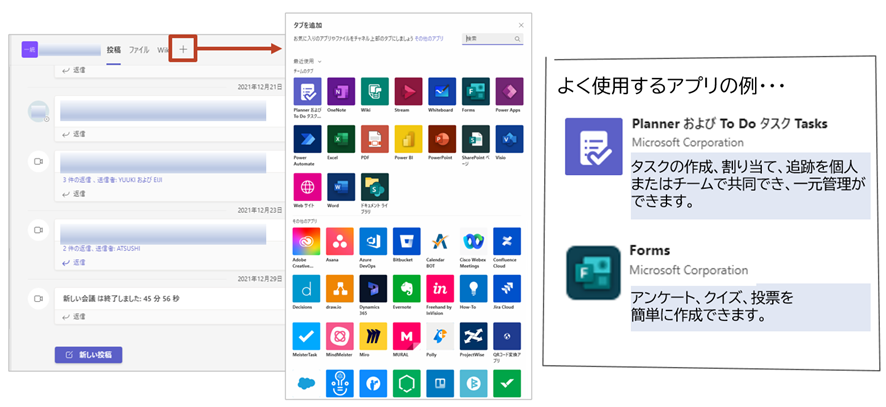Select the ドキュメント ライブラリ app
886x407 pixels.
(x=375, y=187)
